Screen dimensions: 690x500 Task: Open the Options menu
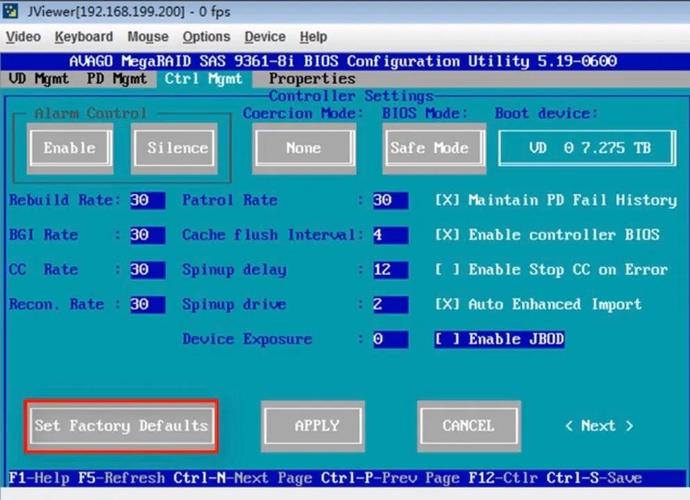coord(206,37)
